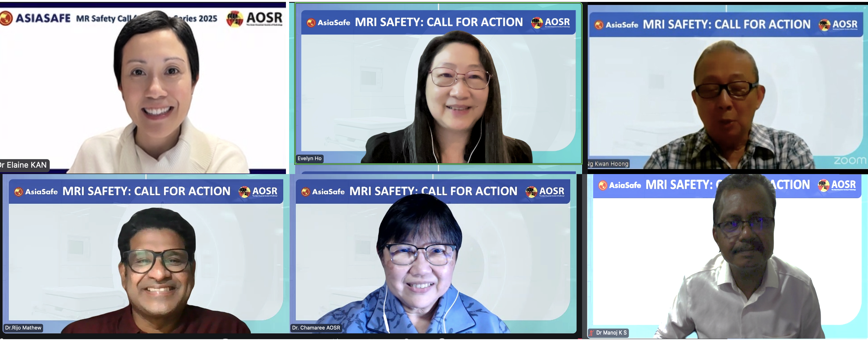
Task: Click the AsiaSafe logo in Ng Kwan Hoong's tile
Action: point(616,25)
